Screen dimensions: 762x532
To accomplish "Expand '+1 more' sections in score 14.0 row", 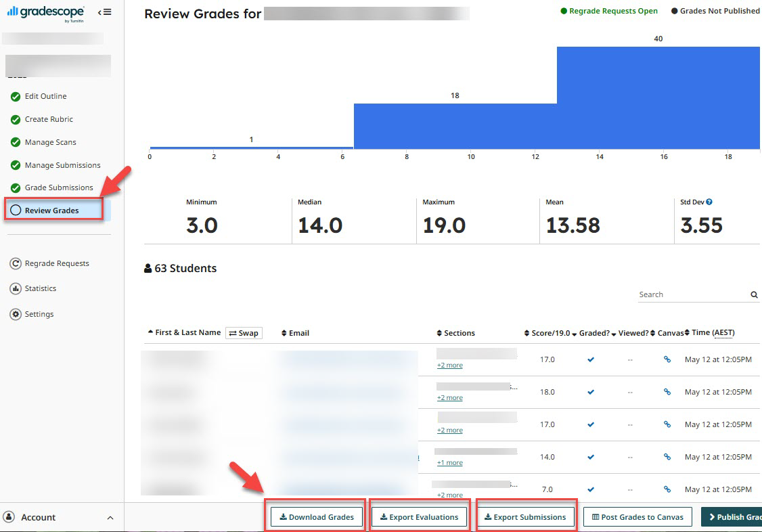I will [449, 463].
